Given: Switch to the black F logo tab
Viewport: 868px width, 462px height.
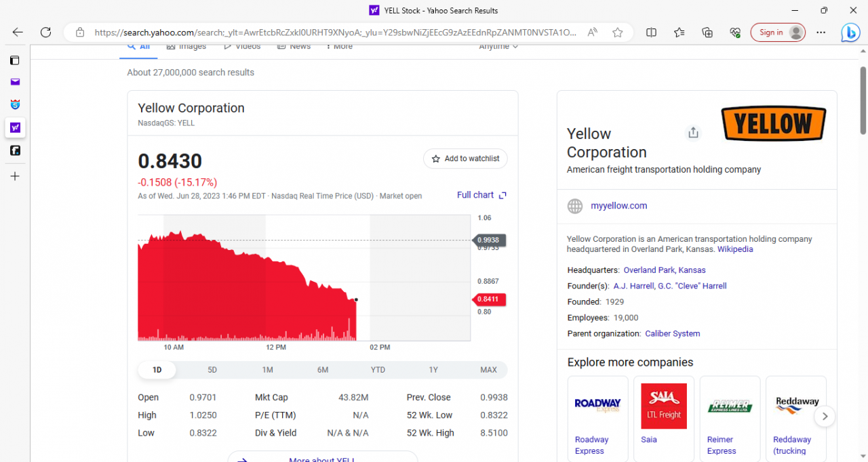Looking at the screenshot, I should [x=15, y=150].
